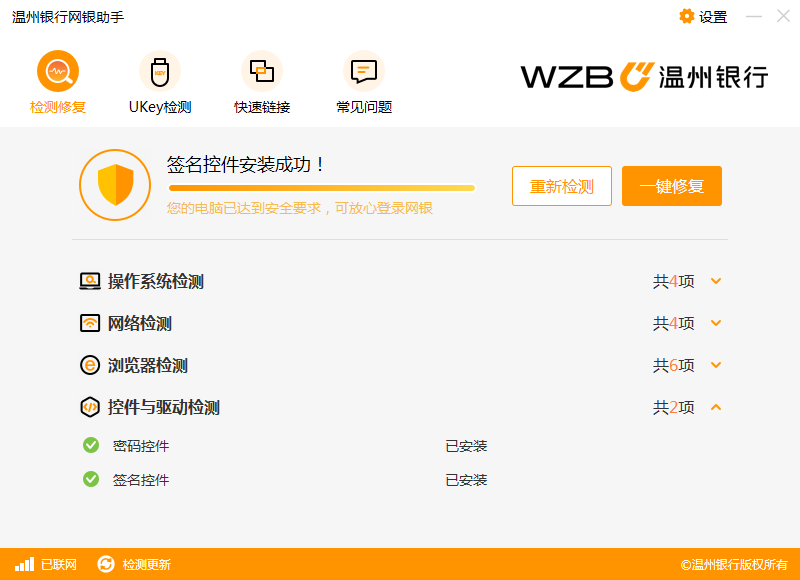Click the 浏览器检测 browser icon
800x580 pixels.
tap(90, 365)
